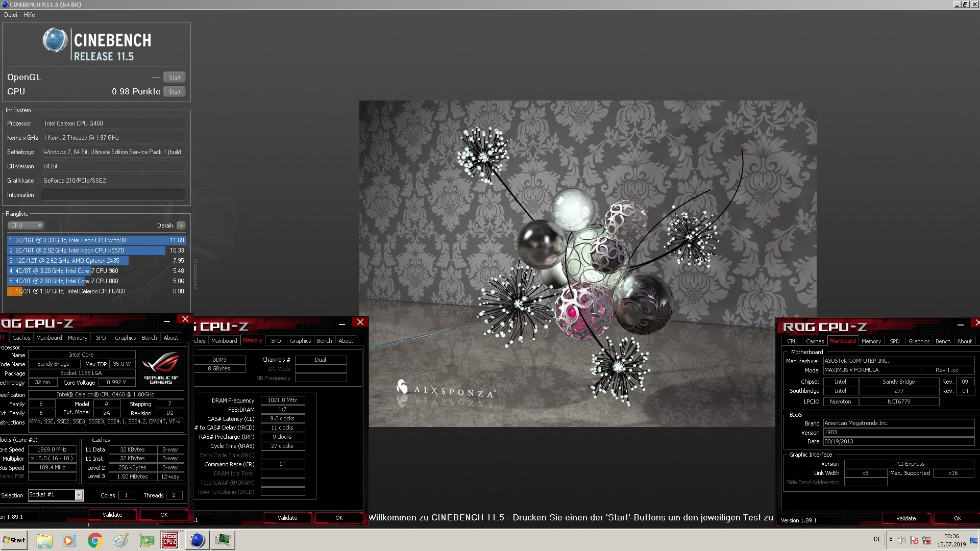Open Memory tab in right CPU-Z window
Image resolution: width=980 pixels, height=551 pixels.
(x=871, y=341)
